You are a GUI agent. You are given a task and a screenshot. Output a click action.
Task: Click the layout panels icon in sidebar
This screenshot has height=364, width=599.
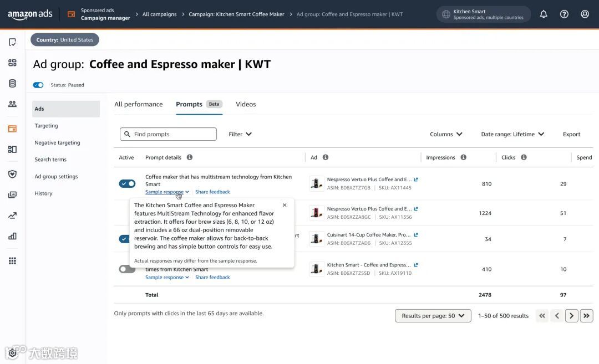pos(12,149)
